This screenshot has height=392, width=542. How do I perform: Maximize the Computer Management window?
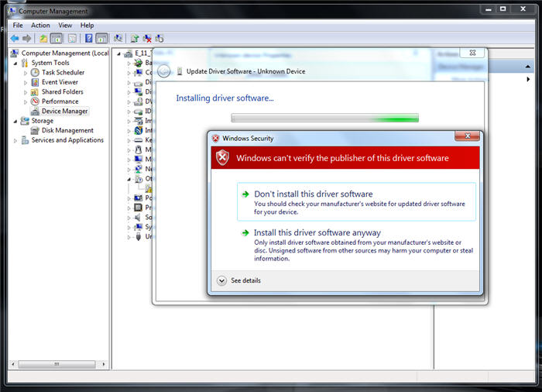tap(503, 9)
